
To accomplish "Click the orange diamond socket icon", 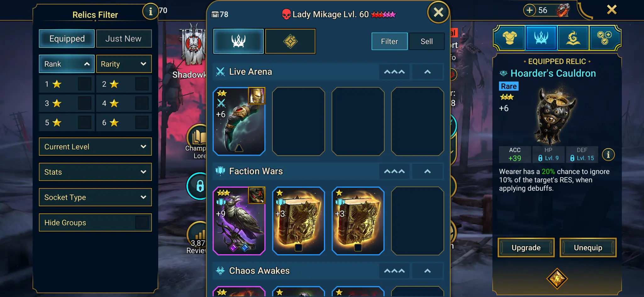I will click(557, 278).
